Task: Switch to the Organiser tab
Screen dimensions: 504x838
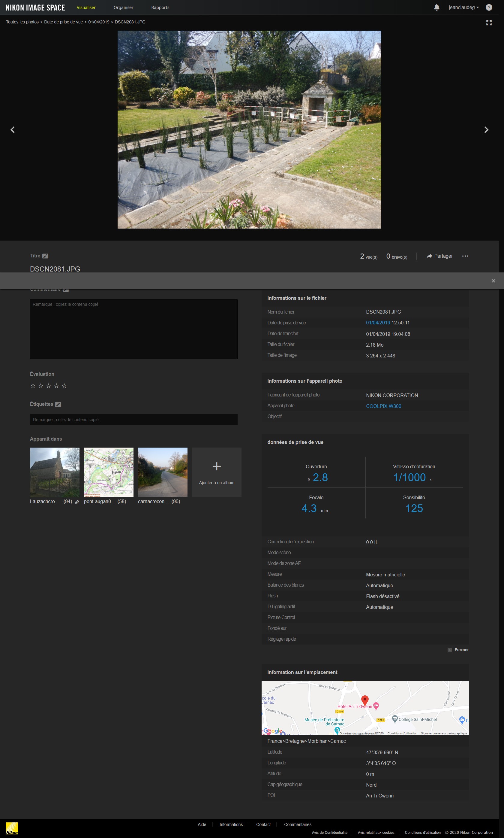Action: pos(123,8)
